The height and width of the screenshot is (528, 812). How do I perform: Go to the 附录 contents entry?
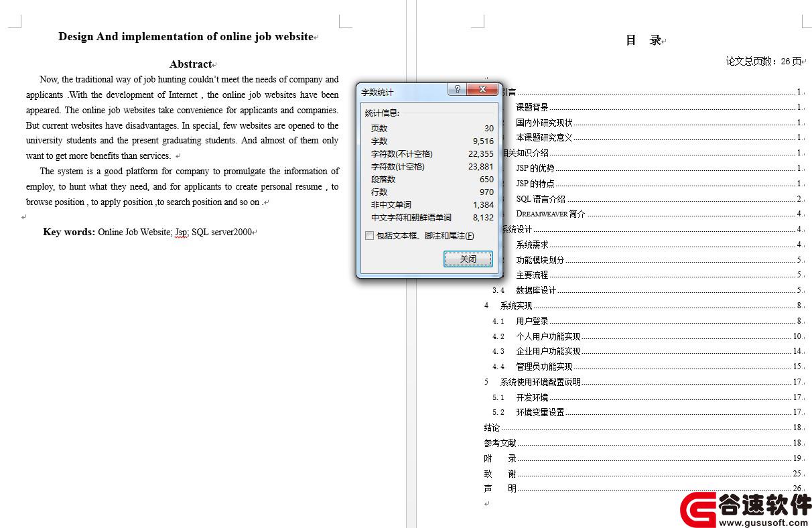643,458
